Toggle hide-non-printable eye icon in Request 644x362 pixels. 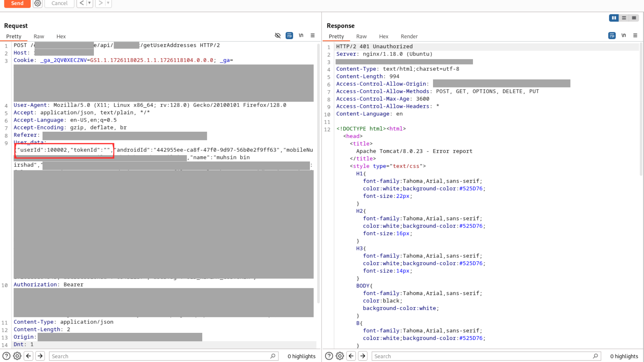(278, 36)
